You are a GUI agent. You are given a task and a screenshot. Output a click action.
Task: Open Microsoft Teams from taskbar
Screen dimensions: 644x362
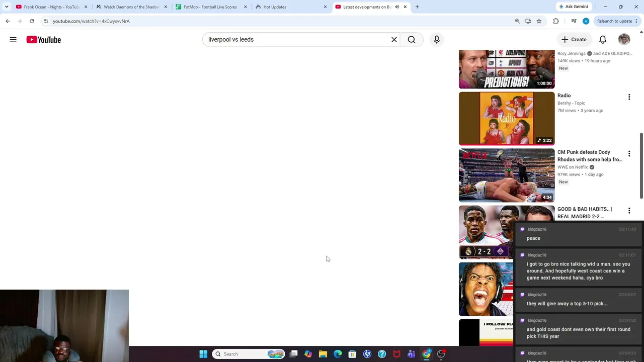pos(411,354)
